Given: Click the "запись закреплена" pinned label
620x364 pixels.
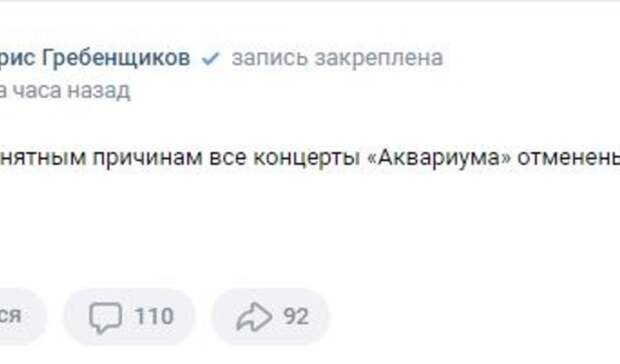Looking at the screenshot, I should pos(337,58).
